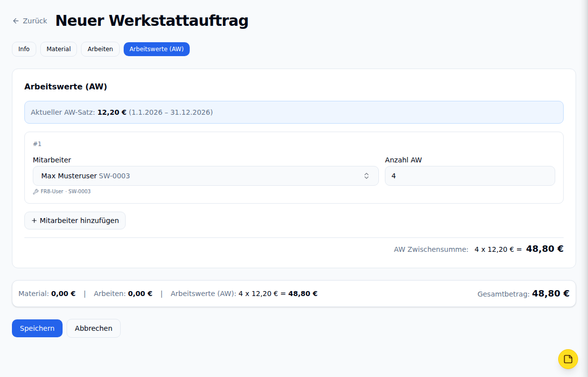This screenshot has width=588, height=377.
Task: Click the #1 row number label
Action: [37, 144]
